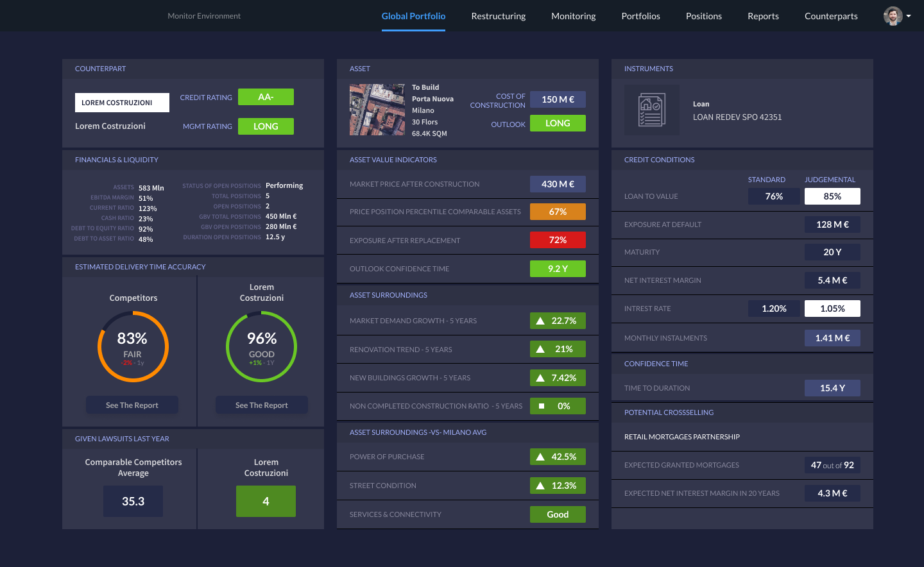
Task: Go to the Monitoring tab
Action: pos(574,16)
